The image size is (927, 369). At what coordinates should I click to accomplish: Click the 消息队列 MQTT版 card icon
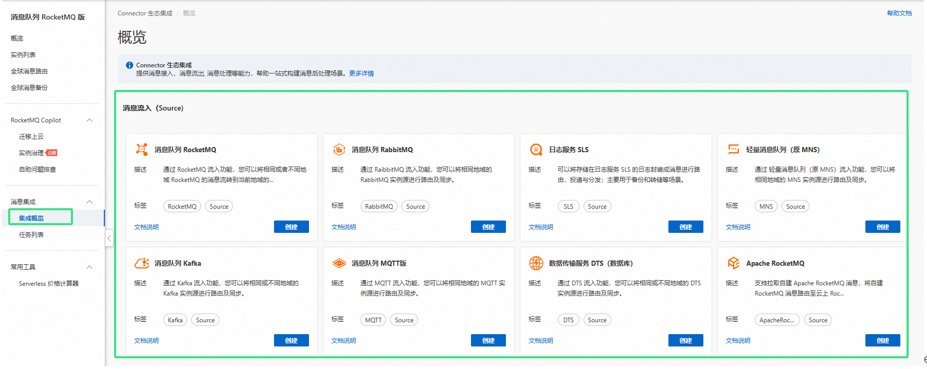[x=339, y=263]
